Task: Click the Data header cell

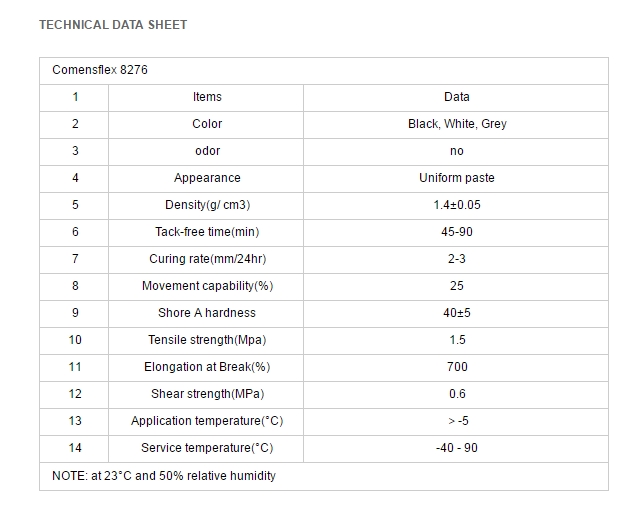Action: (x=457, y=97)
